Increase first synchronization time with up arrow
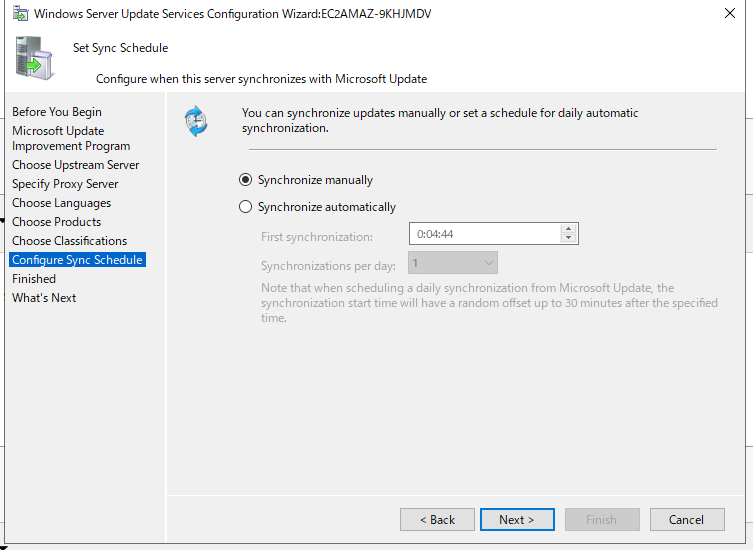Image resolution: width=753 pixels, height=550 pixels. tap(569, 229)
